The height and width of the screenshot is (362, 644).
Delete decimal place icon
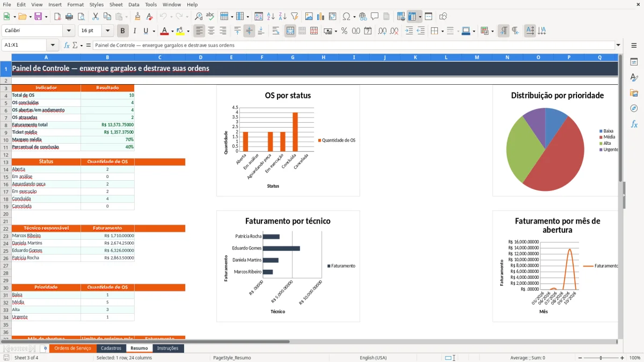point(394,31)
